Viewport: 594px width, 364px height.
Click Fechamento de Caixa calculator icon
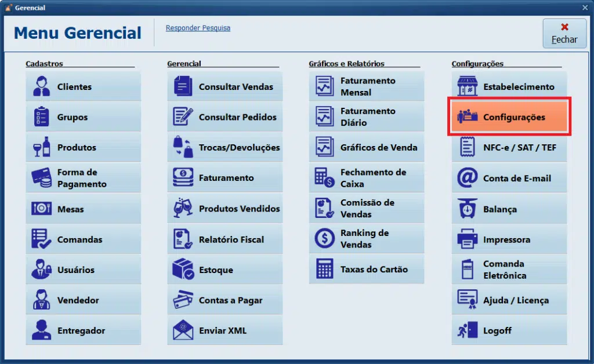click(x=325, y=177)
